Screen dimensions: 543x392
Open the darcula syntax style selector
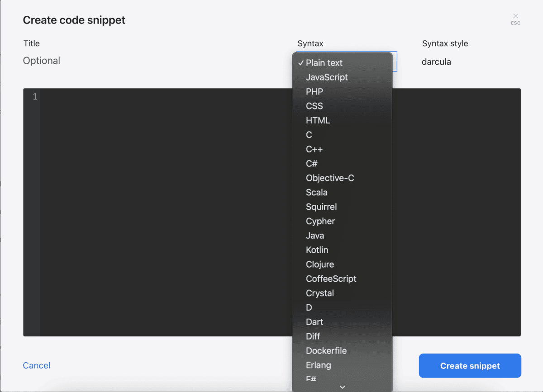click(436, 61)
